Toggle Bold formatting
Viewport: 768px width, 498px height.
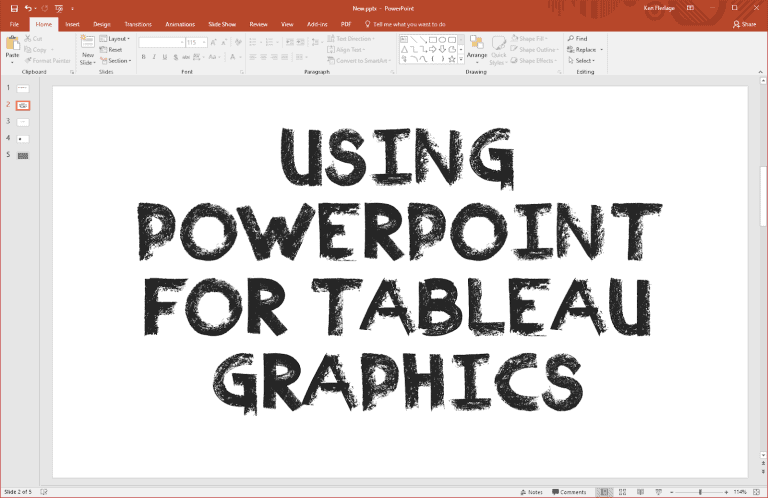click(x=144, y=57)
